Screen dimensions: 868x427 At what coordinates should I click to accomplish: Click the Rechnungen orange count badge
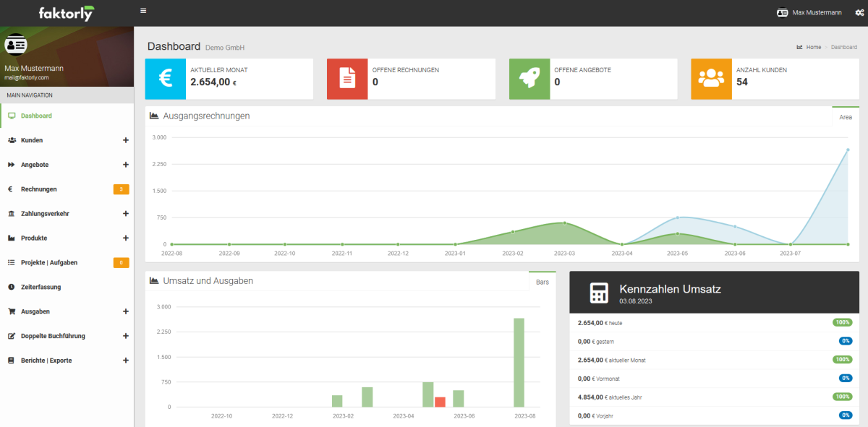[121, 189]
